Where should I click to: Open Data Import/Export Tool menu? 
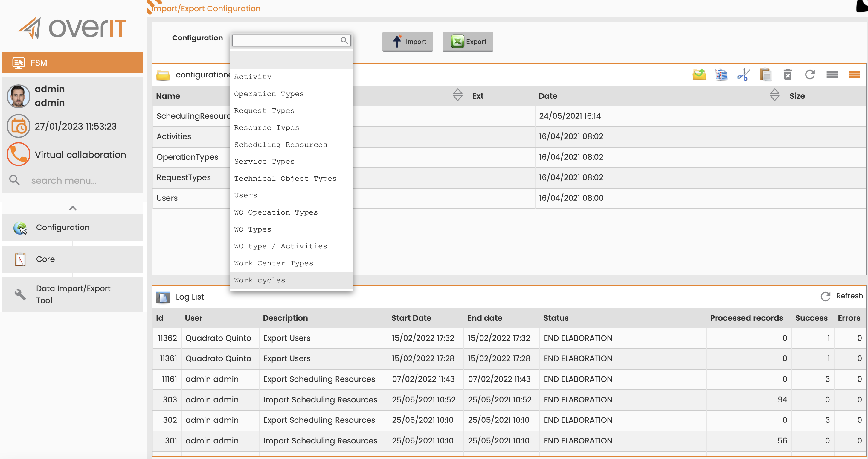click(72, 294)
